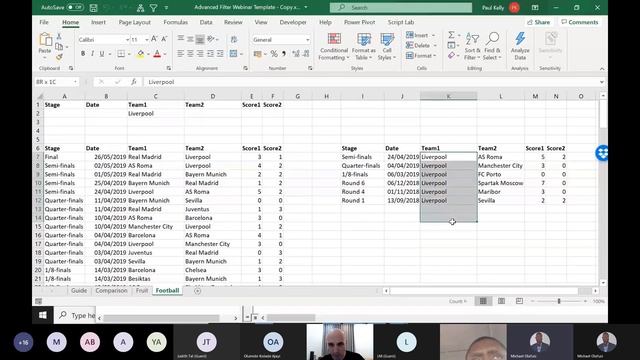The height and width of the screenshot is (360, 640).
Task: Click the vertical scrollbar down arrow
Action: point(603,282)
